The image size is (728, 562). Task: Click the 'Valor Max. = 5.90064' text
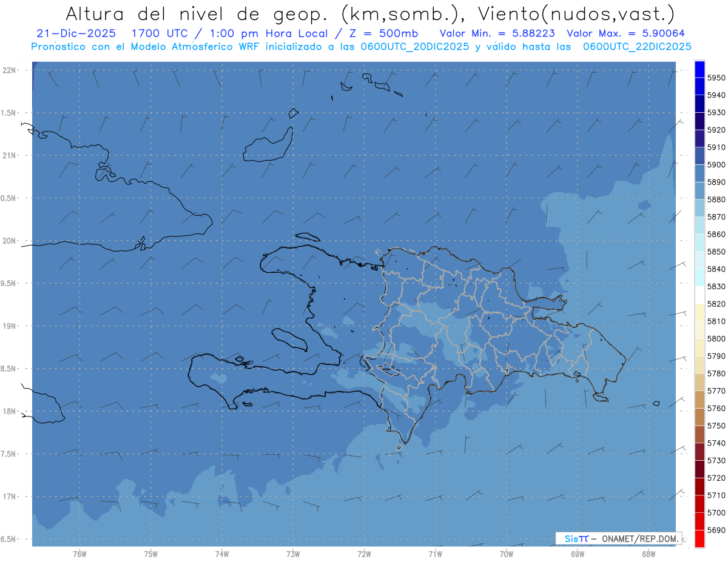(625, 34)
